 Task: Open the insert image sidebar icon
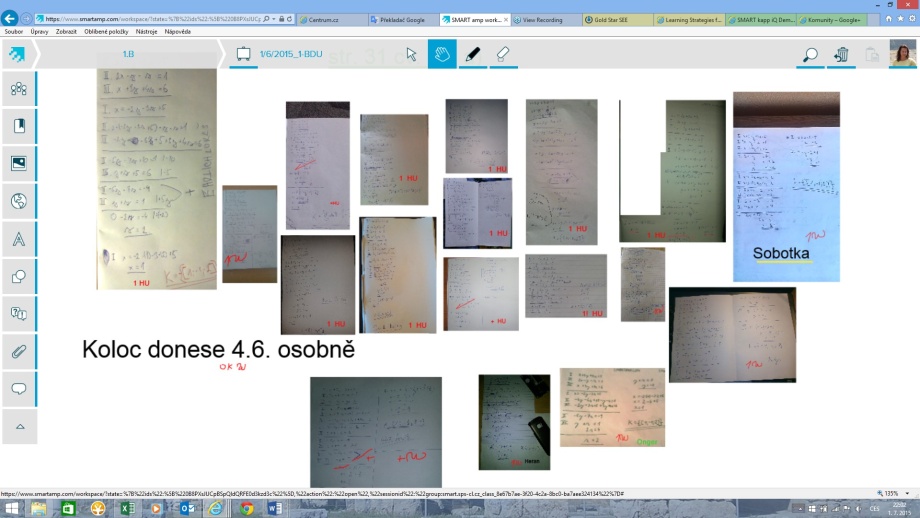coord(19,163)
